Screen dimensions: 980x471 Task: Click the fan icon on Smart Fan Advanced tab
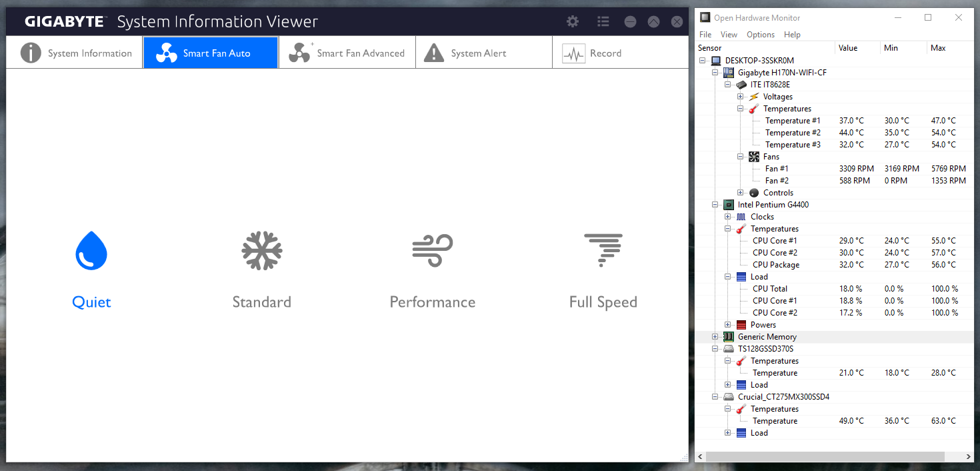point(300,53)
